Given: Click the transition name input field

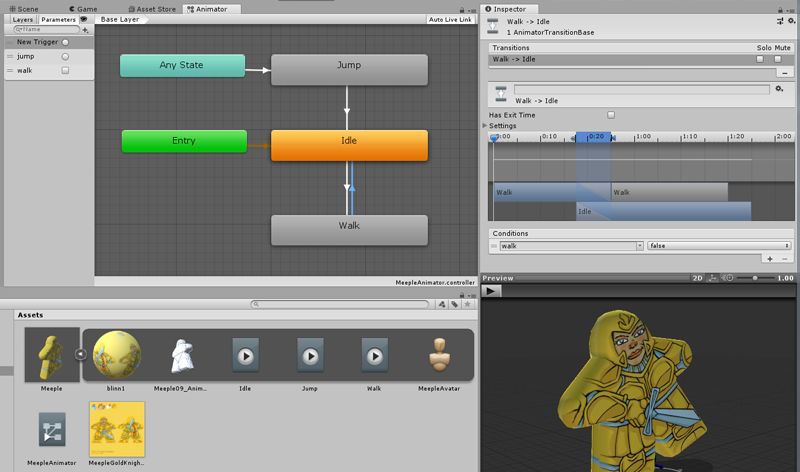Looking at the screenshot, I should 641,89.
